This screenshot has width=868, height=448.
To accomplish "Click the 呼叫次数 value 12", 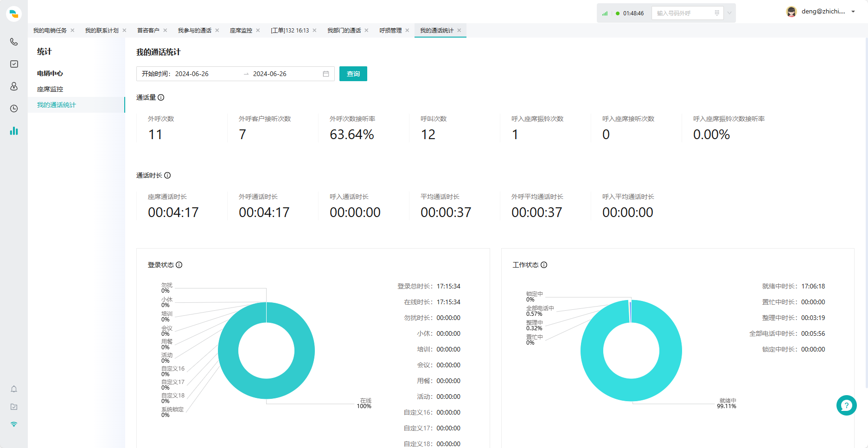I will click(428, 134).
